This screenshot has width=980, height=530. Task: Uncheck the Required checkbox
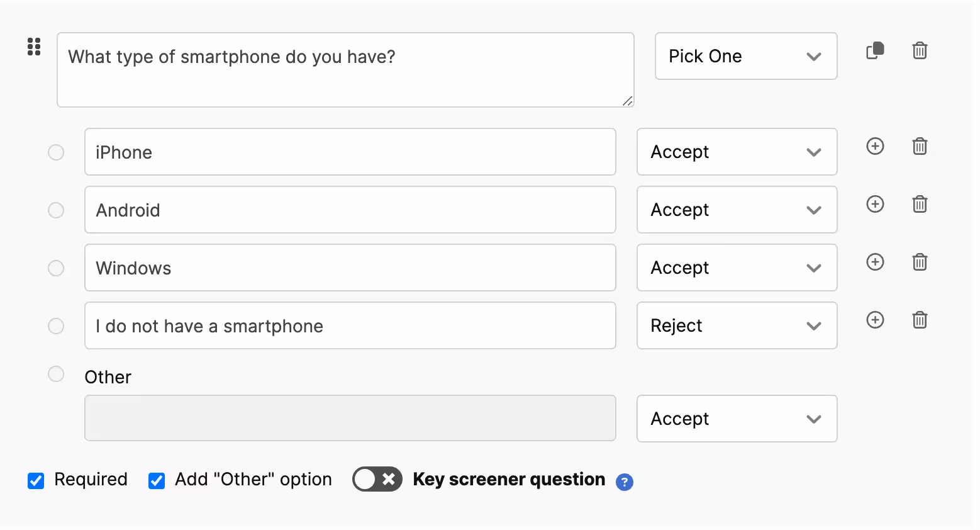[x=36, y=481]
